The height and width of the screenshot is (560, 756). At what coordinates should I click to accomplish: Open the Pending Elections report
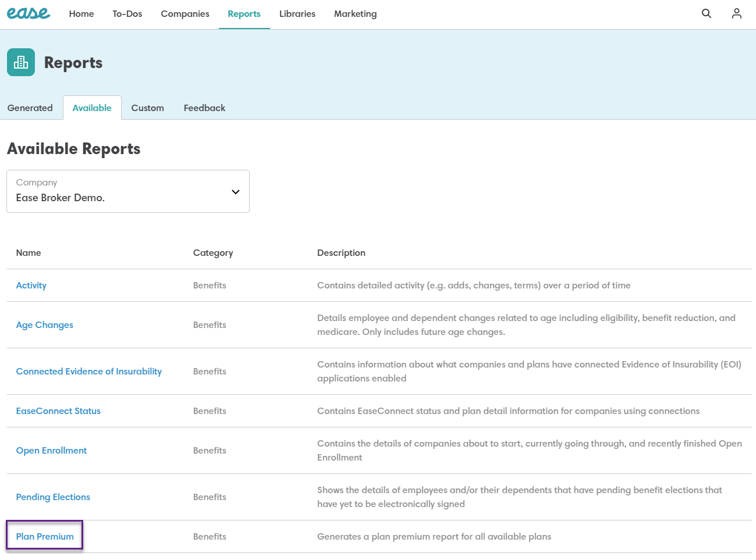(x=53, y=497)
